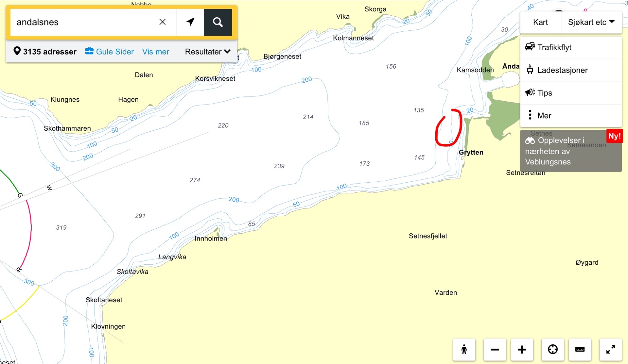Zoom out with the minus button

pos(495,350)
